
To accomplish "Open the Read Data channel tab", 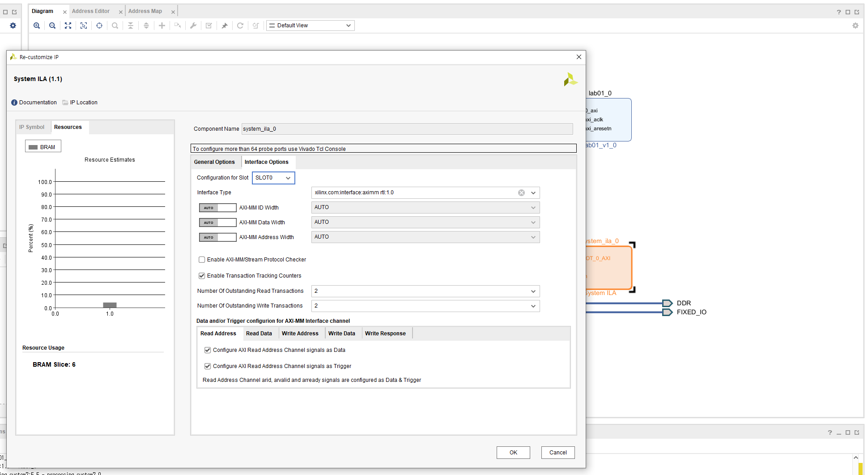I will (x=259, y=334).
